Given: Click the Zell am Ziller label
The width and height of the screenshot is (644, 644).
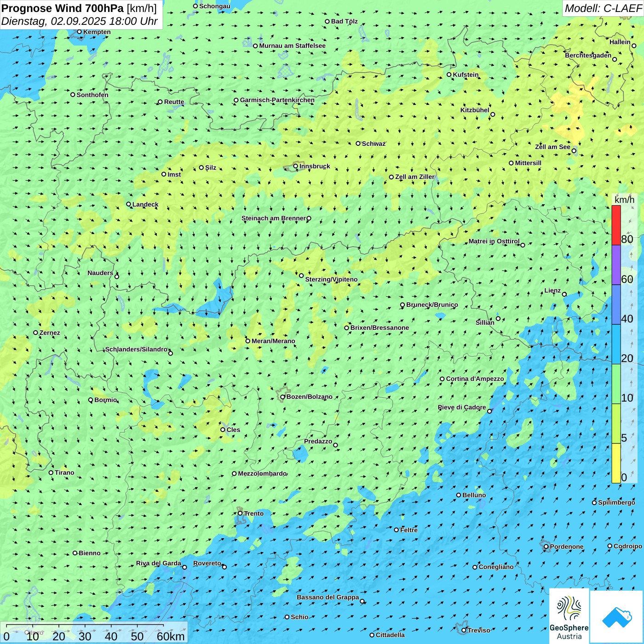Looking at the screenshot, I should pos(415,177).
